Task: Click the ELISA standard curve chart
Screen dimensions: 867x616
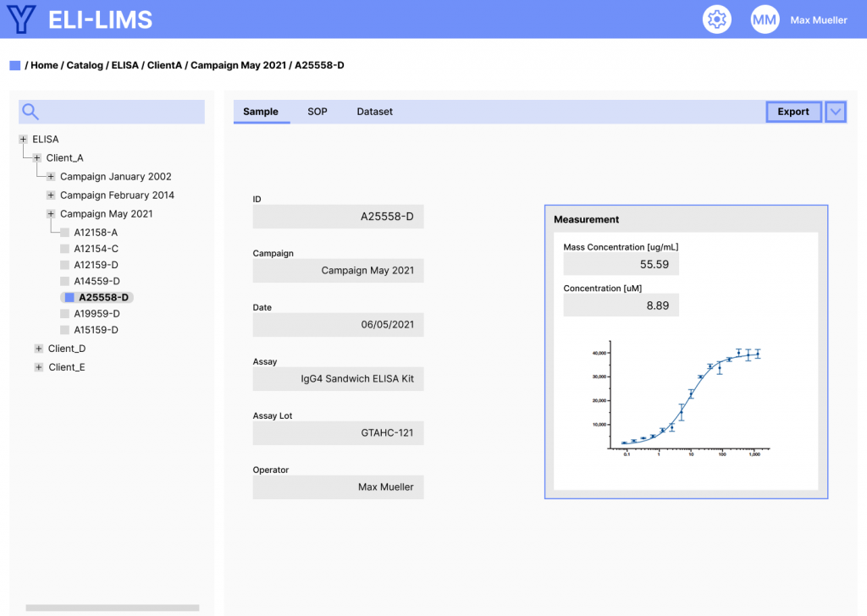Action: [x=686, y=402]
